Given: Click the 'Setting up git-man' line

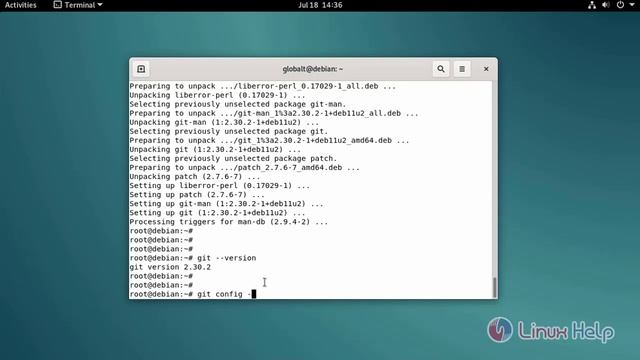Looking at the screenshot, I should 226,204.
